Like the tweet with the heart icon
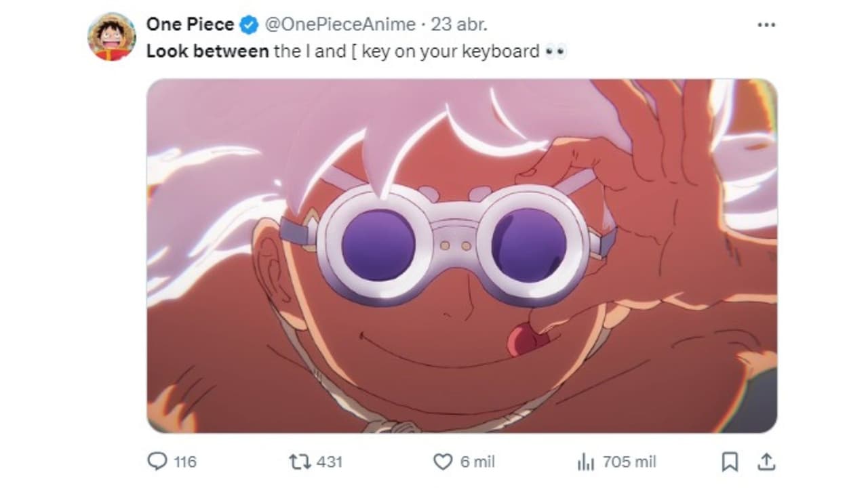868x488 pixels. pyautogui.click(x=442, y=462)
